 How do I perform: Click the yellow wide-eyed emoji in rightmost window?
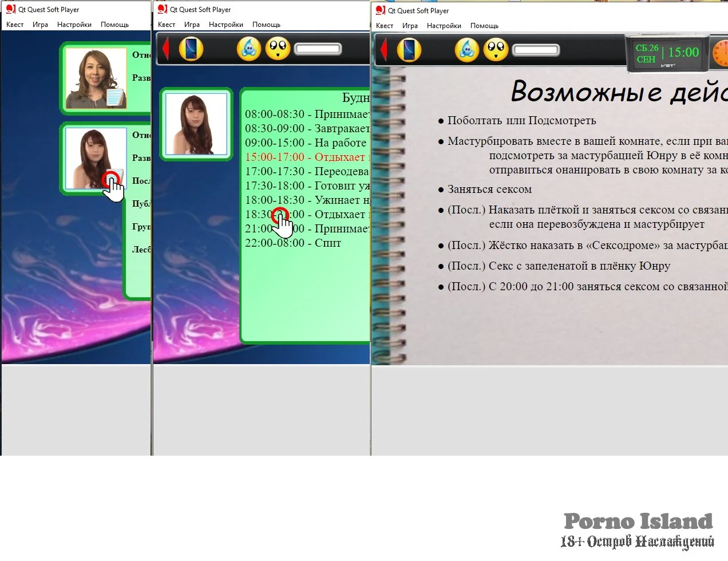point(496,50)
